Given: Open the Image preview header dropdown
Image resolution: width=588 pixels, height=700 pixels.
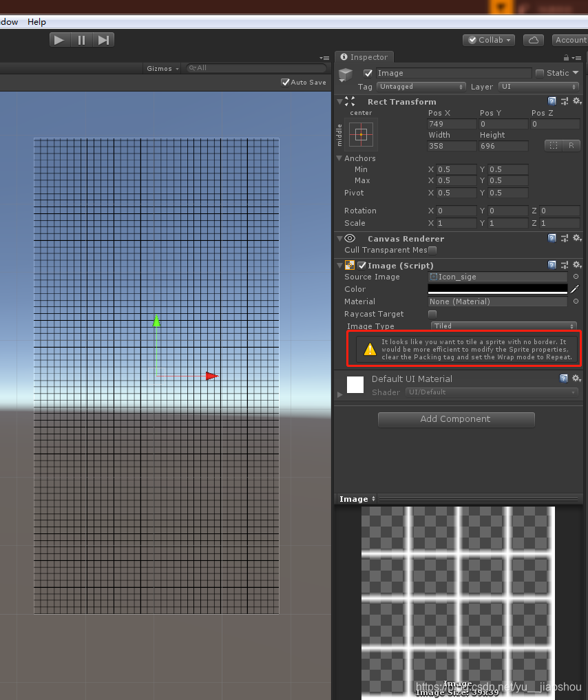Looking at the screenshot, I should 357,499.
